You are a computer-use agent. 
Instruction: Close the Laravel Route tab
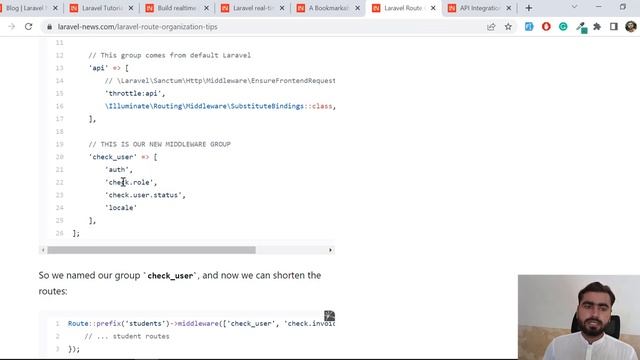click(x=433, y=8)
